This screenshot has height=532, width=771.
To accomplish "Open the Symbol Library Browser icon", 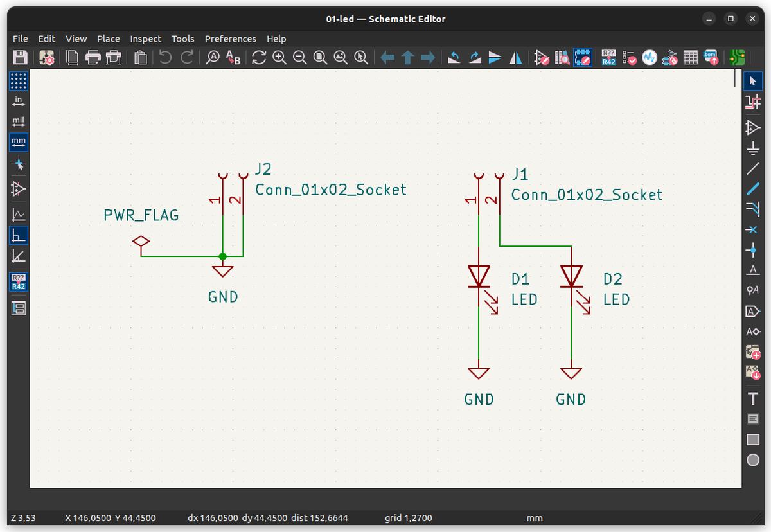I will (x=562, y=58).
